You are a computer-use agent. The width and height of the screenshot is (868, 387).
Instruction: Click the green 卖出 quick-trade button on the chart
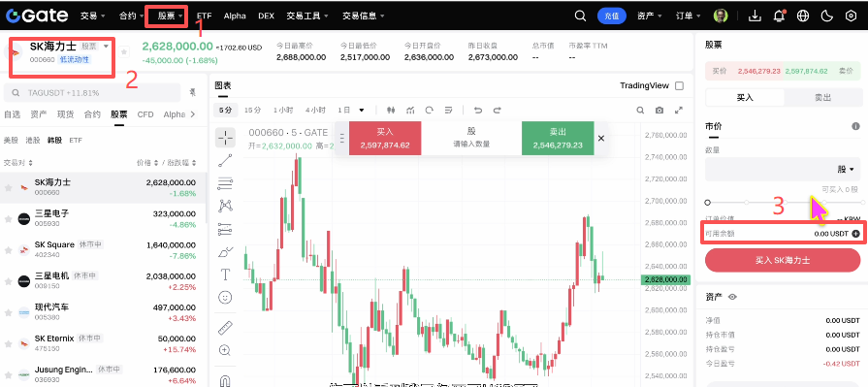pyautogui.click(x=558, y=139)
